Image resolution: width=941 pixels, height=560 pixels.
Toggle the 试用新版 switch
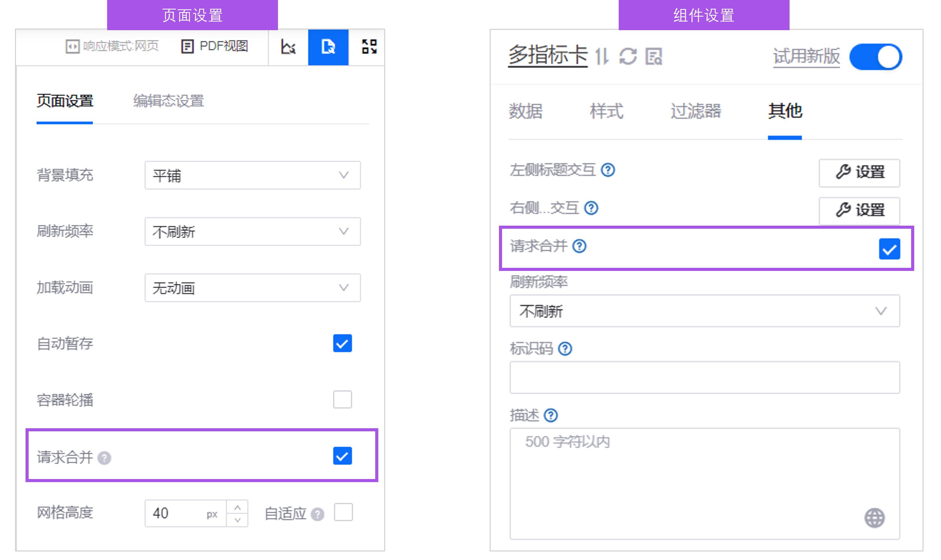click(875, 57)
